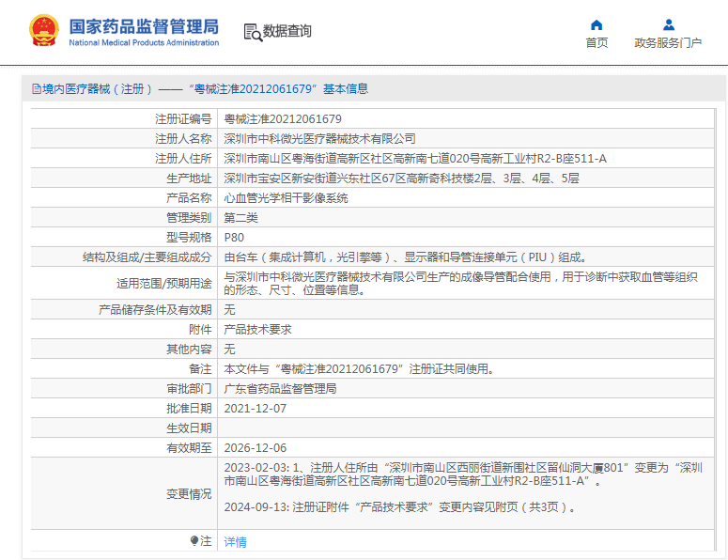Click the 政务服务门户 person icon
The width and height of the screenshot is (728, 560).
(x=669, y=24)
